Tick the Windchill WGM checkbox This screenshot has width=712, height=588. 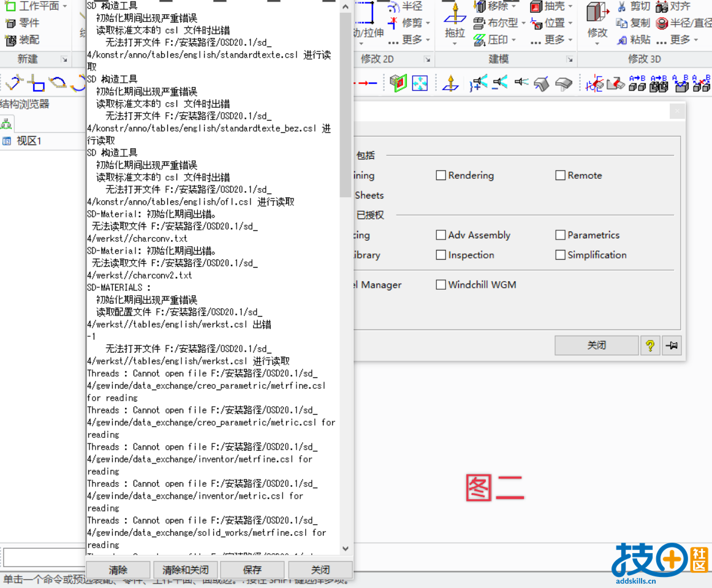click(x=441, y=285)
